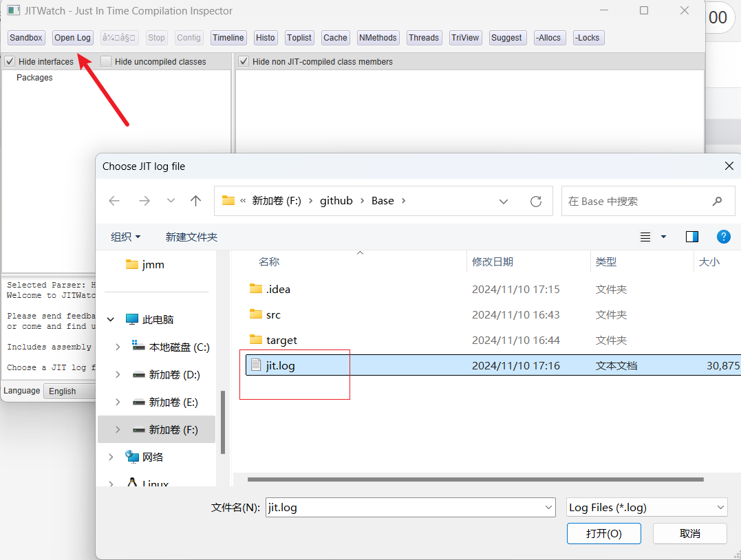Image resolution: width=741 pixels, height=560 pixels.
Task: Uncheck Hide interfaces checkbox
Action: [x=10, y=62]
